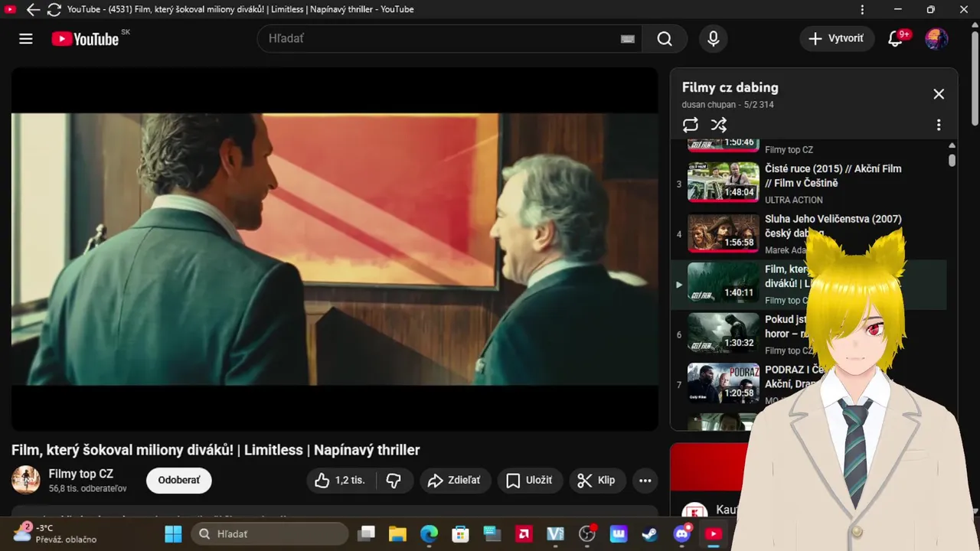The height and width of the screenshot is (551, 980).
Task: Open playlist more options menu
Action: tap(939, 125)
